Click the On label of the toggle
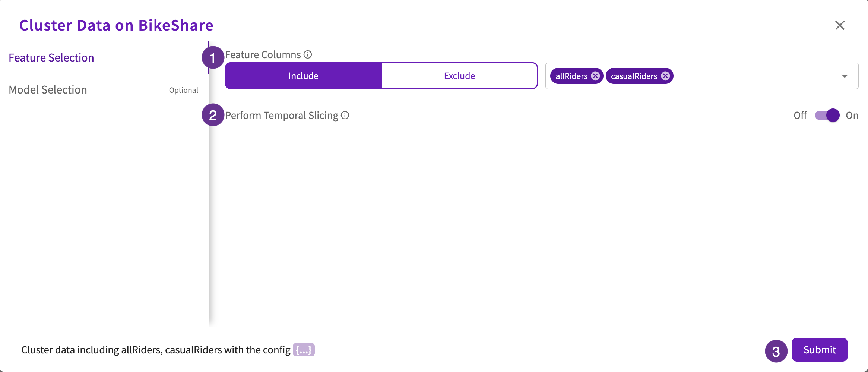The height and width of the screenshot is (372, 868). [x=852, y=116]
